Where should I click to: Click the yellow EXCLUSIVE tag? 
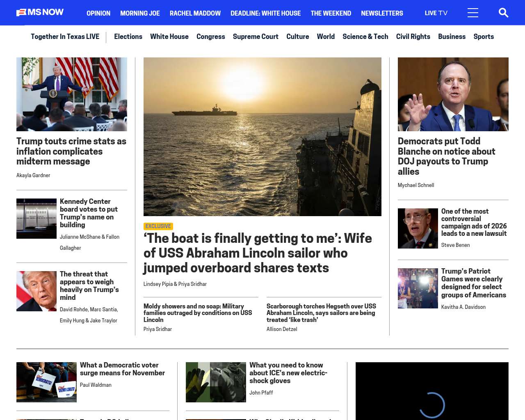(158, 226)
